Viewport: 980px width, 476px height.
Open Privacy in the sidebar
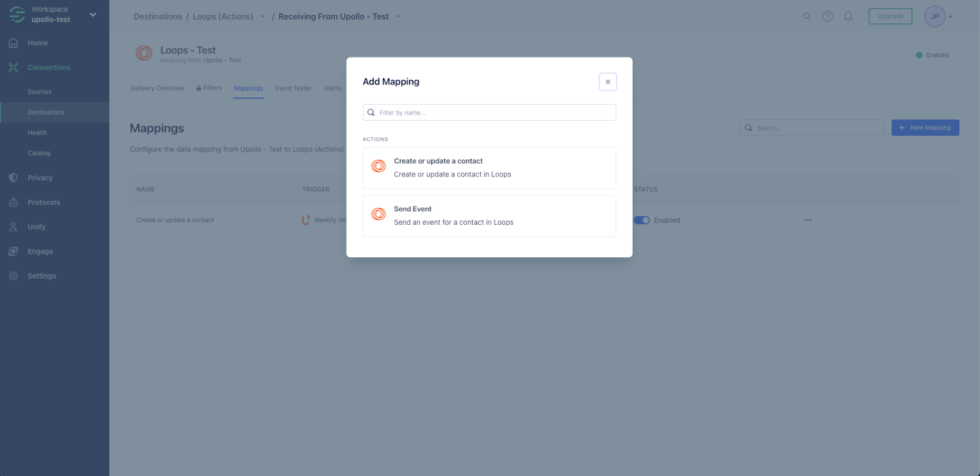40,178
